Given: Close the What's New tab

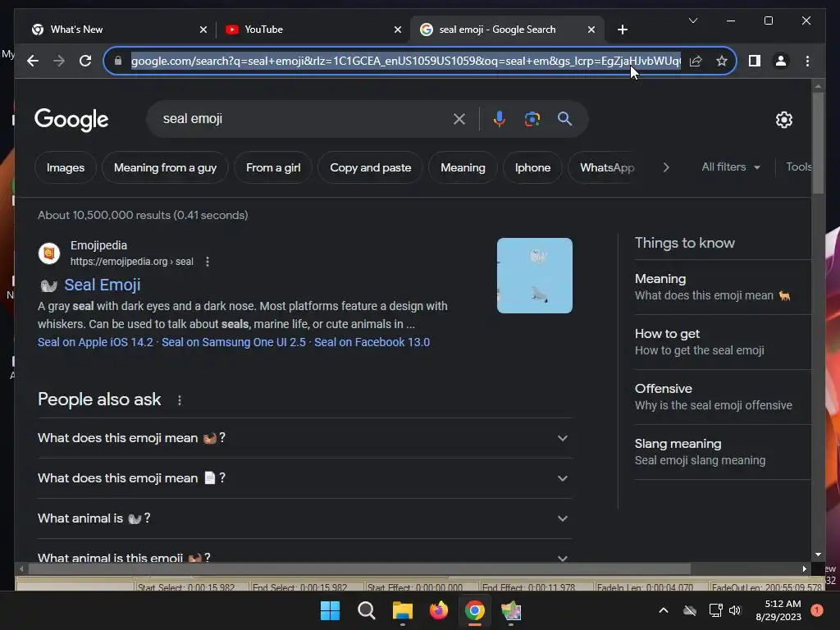Looking at the screenshot, I should click(x=203, y=30).
